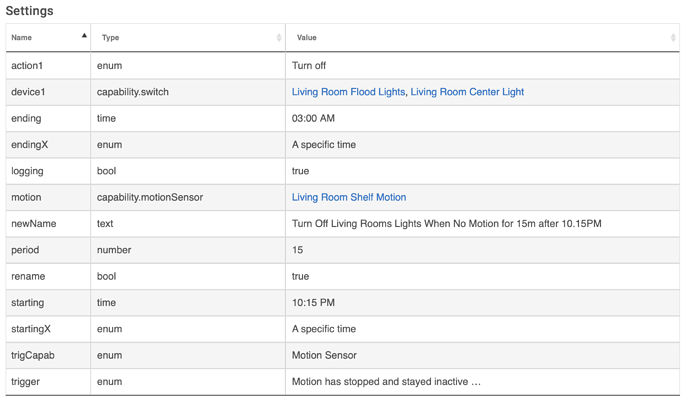Click the Value column sort arrows

click(x=673, y=37)
